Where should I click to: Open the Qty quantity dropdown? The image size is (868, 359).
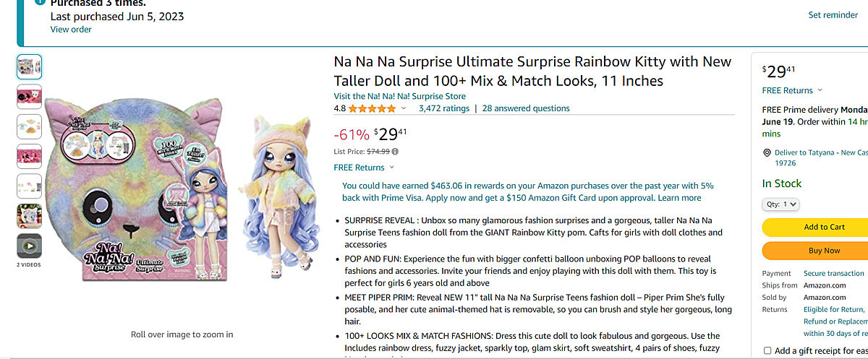coord(780,204)
